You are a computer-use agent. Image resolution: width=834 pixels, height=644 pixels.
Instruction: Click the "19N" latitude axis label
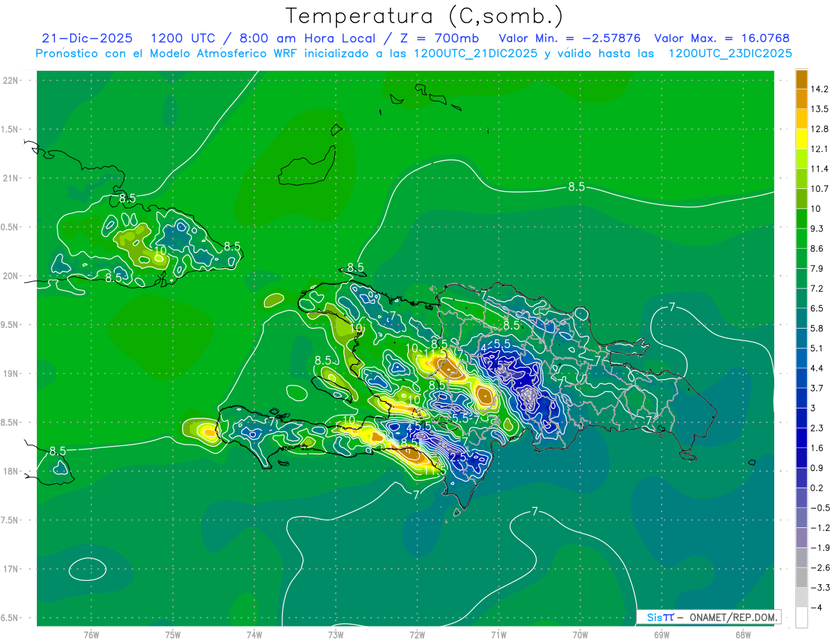(x=11, y=374)
